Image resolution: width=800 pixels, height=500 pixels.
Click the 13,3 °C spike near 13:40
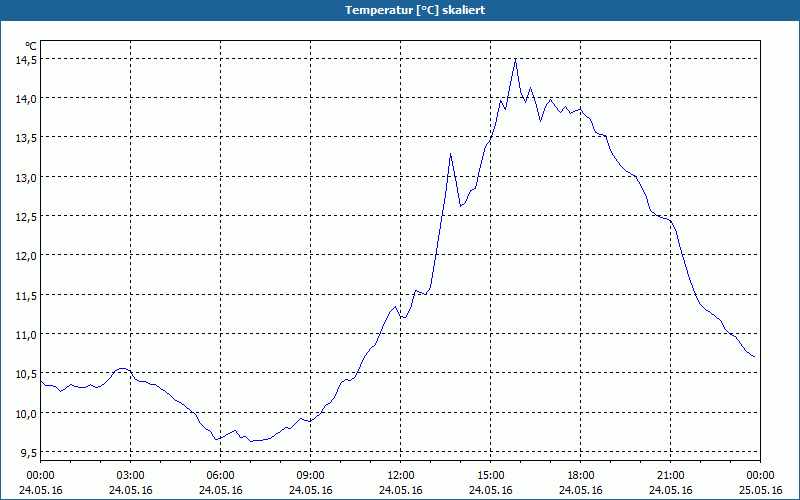tap(451, 154)
